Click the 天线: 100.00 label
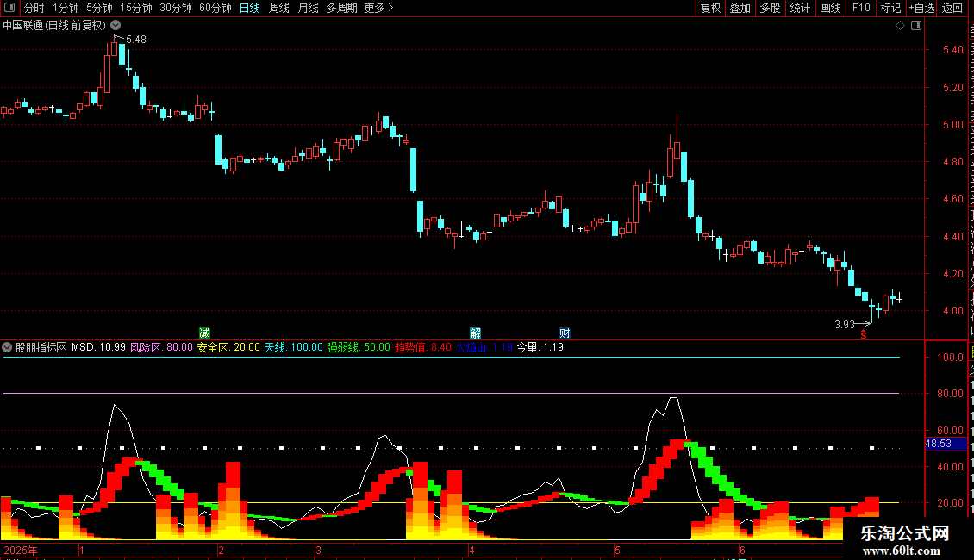The width and height of the screenshot is (974, 560). pos(293,348)
